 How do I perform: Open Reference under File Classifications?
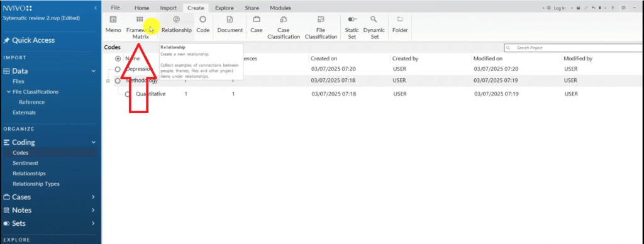32,103
